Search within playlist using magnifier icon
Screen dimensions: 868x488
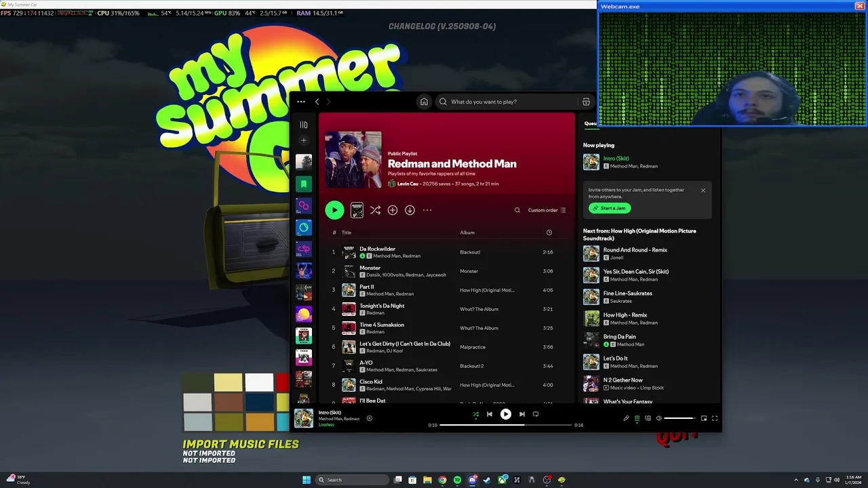point(517,210)
